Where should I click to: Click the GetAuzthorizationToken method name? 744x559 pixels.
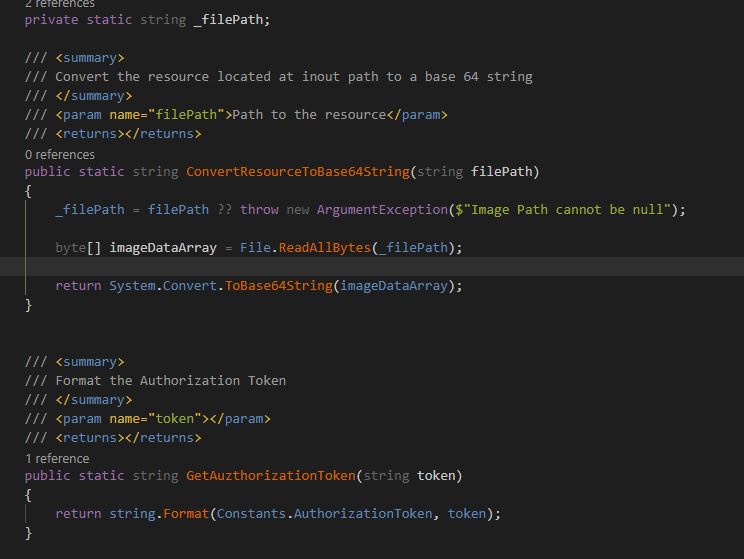pyautogui.click(x=270, y=475)
